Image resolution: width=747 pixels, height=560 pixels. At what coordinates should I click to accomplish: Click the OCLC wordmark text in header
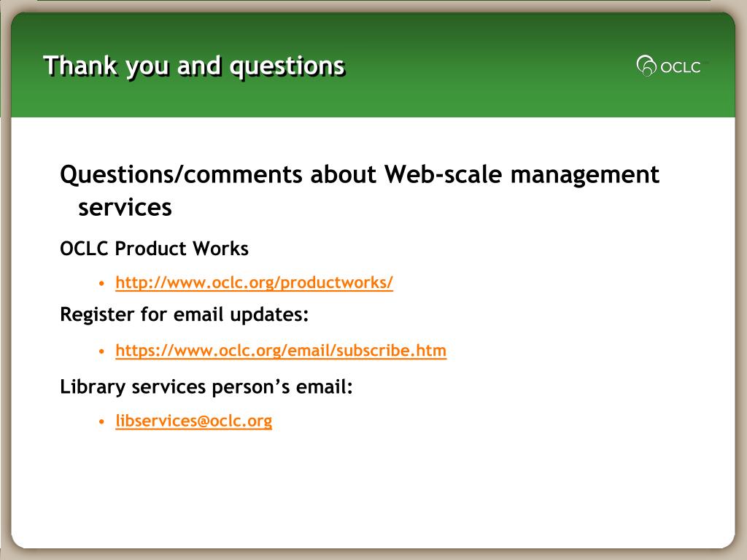tap(681, 67)
